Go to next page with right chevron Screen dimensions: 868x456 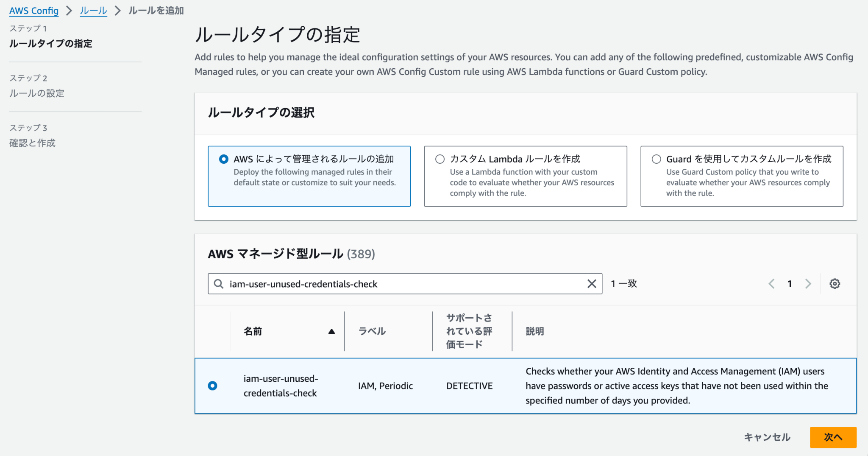click(809, 283)
